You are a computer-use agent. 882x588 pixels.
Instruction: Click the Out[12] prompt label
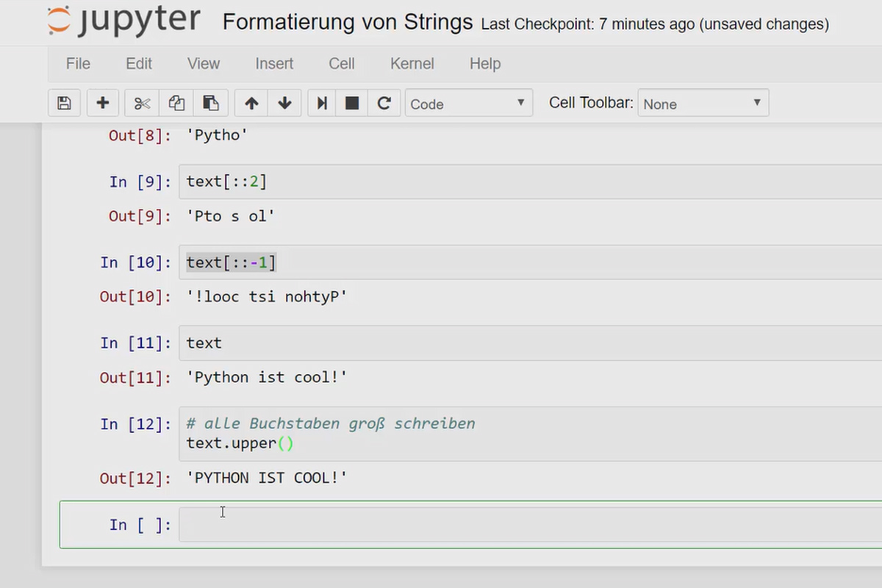(x=135, y=478)
